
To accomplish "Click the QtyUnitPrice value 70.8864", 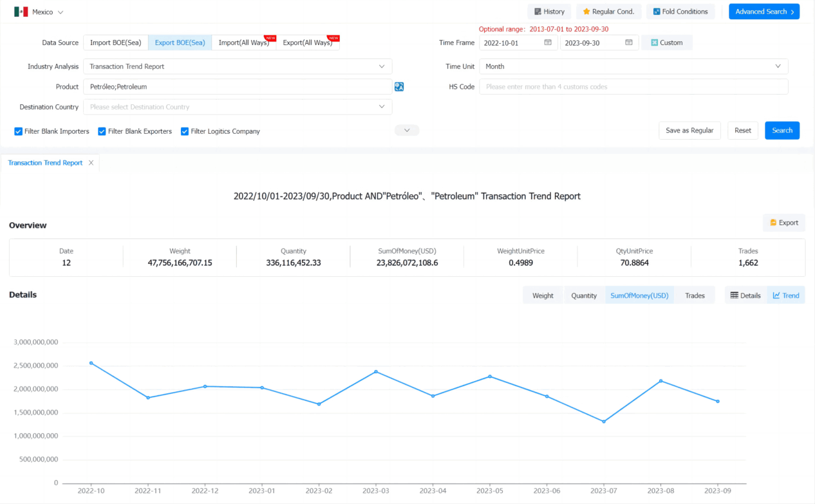I will coord(634,263).
